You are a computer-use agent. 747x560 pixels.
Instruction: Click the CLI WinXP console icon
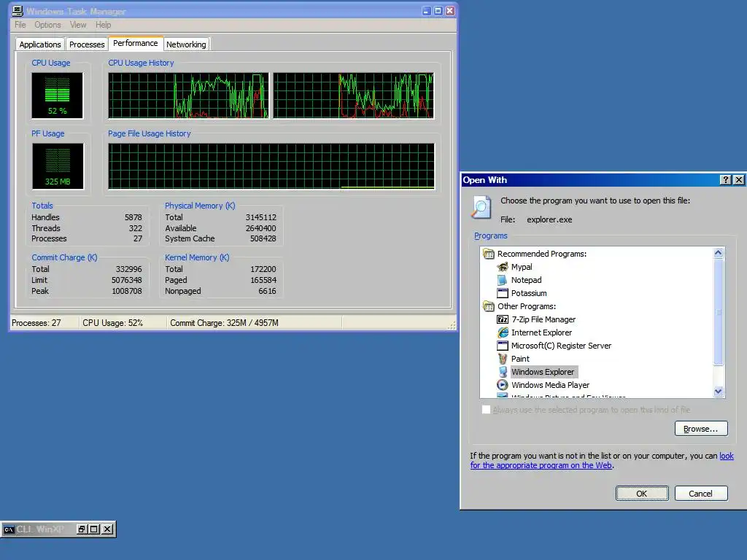(9, 529)
